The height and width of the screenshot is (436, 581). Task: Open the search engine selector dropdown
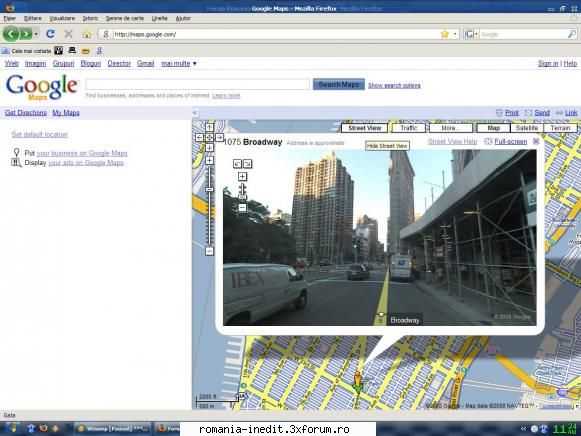click(471, 34)
